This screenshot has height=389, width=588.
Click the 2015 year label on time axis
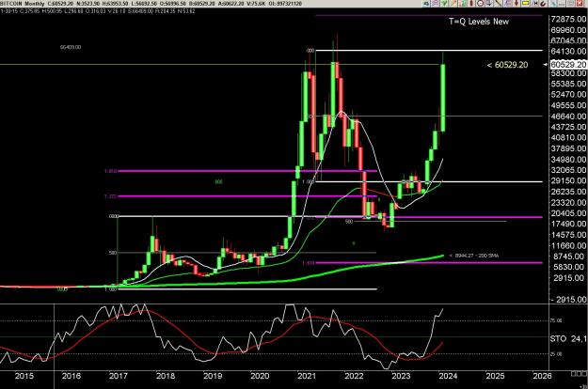point(24,376)
